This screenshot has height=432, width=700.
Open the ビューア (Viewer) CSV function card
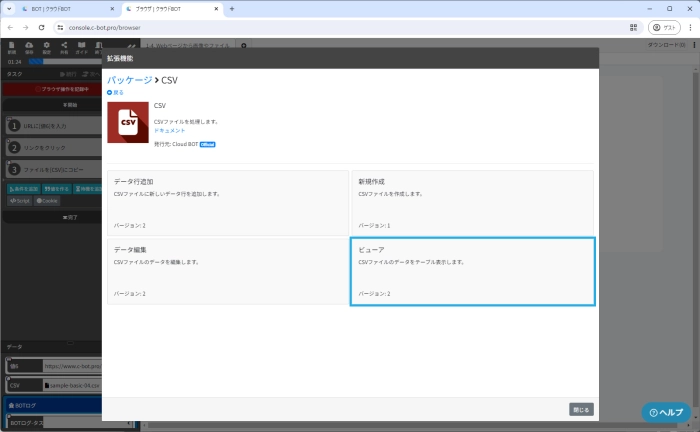tap(472, 271)
